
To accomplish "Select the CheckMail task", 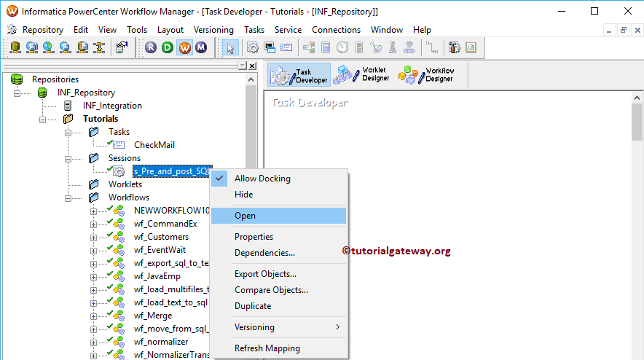I will [154, 145].
